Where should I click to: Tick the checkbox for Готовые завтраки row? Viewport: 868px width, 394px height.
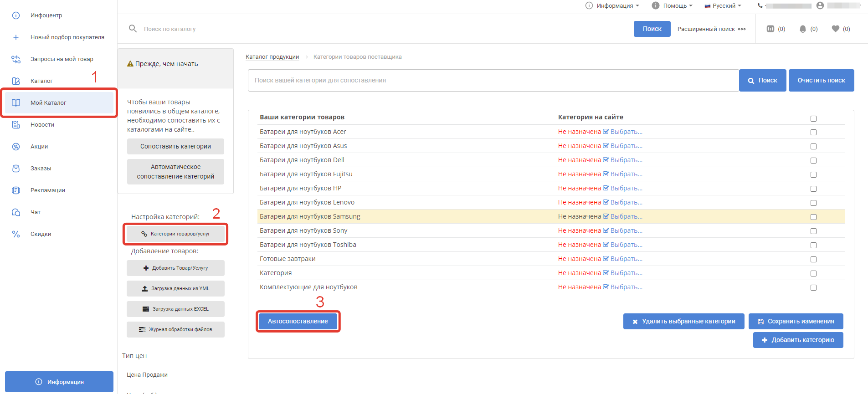point(813,259)
